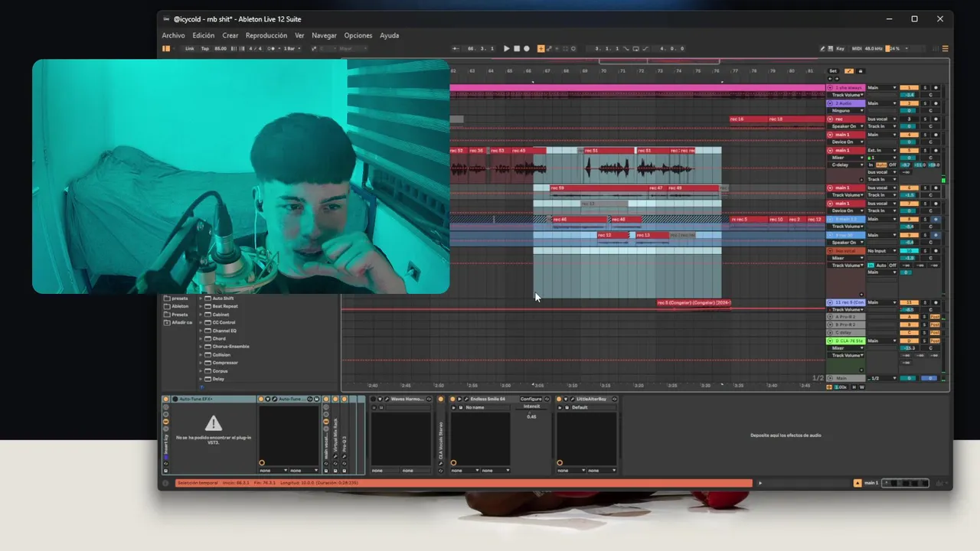Viewport: 980px width, 551px height.
Task: Select the Channel EQ browser item
Action: (x=224, y=331)
